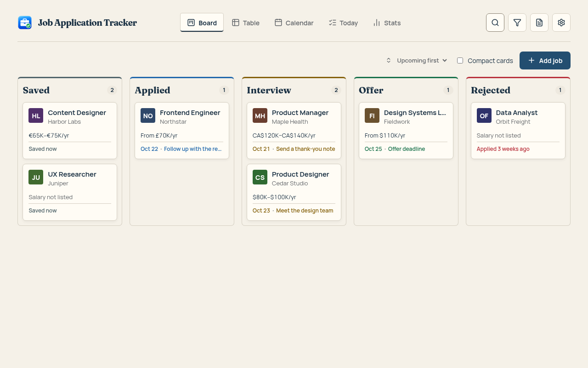588x368 pixels.
Task: Click the Saved column heading
Action: 36,90
